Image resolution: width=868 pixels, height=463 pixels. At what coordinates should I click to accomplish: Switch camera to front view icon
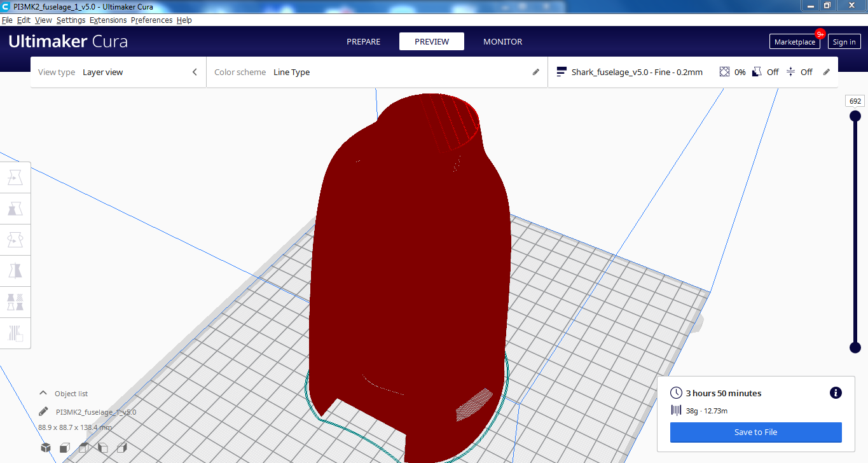[65, 448]
